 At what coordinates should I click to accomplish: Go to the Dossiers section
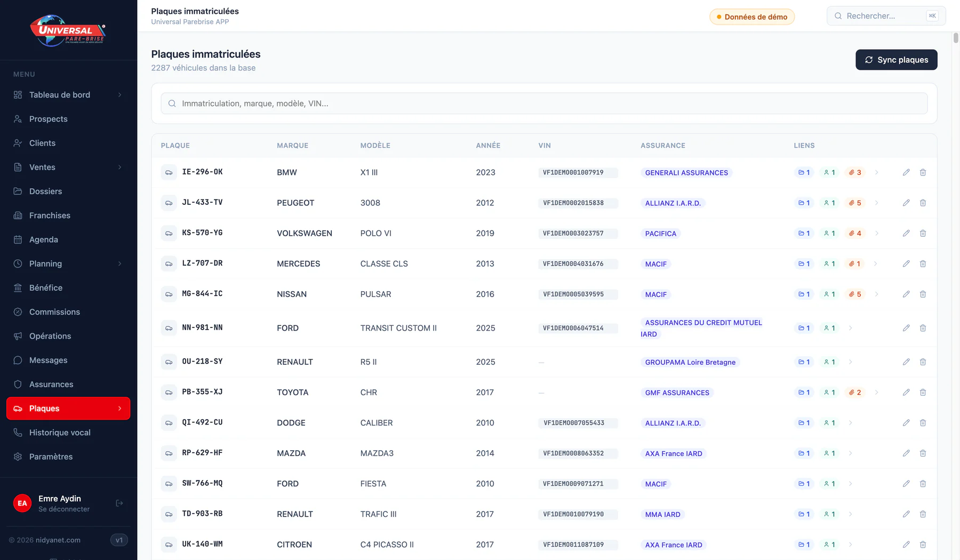coord(68,191)
